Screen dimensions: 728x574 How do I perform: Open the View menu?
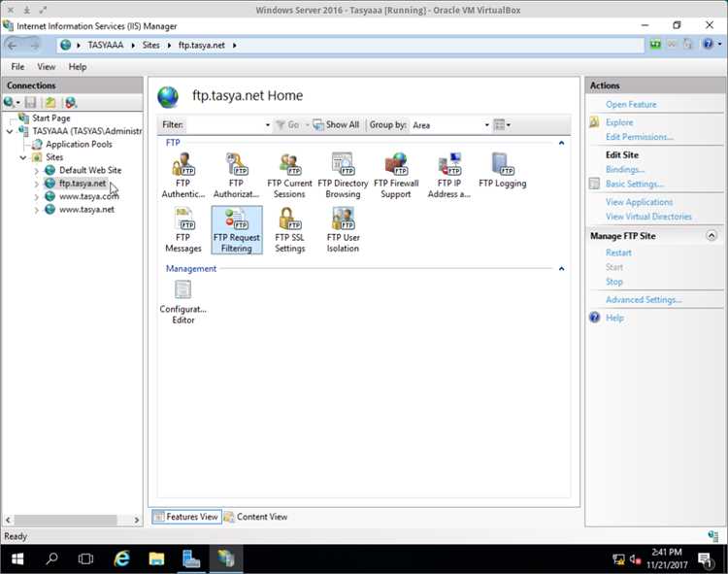pyautogui.click(x=46, y=67)
